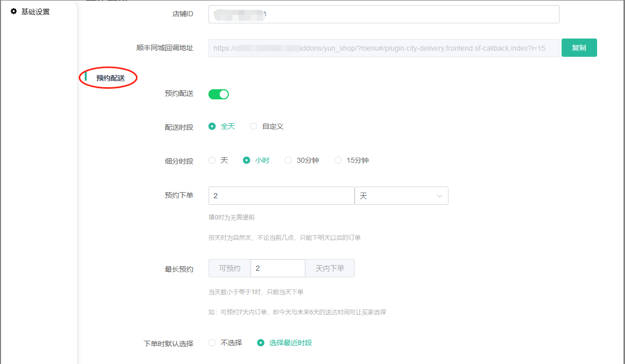
Task: Click the gear icon beside 基础设置
Action: [14, 11]
